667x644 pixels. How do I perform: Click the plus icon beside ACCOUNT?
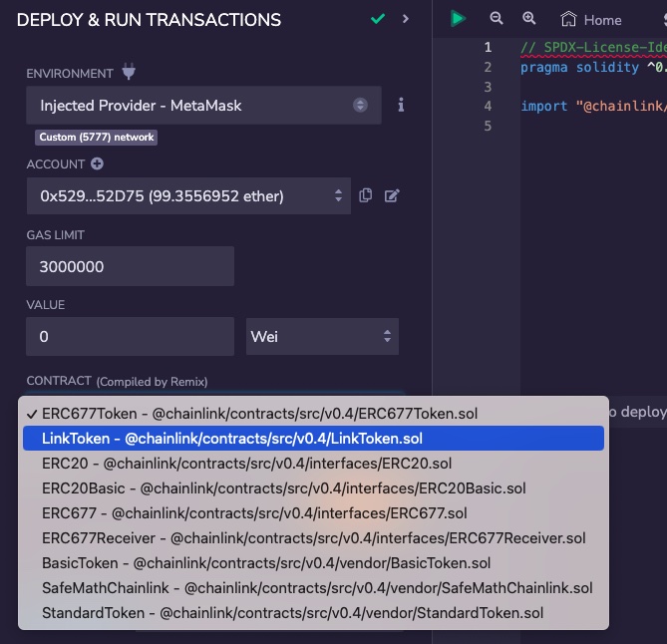97,164
